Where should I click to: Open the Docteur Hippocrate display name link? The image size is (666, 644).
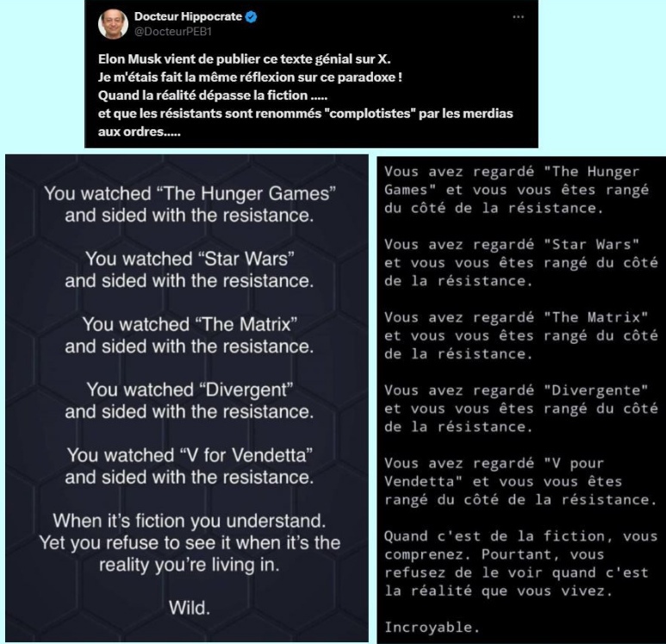[188, 16]
